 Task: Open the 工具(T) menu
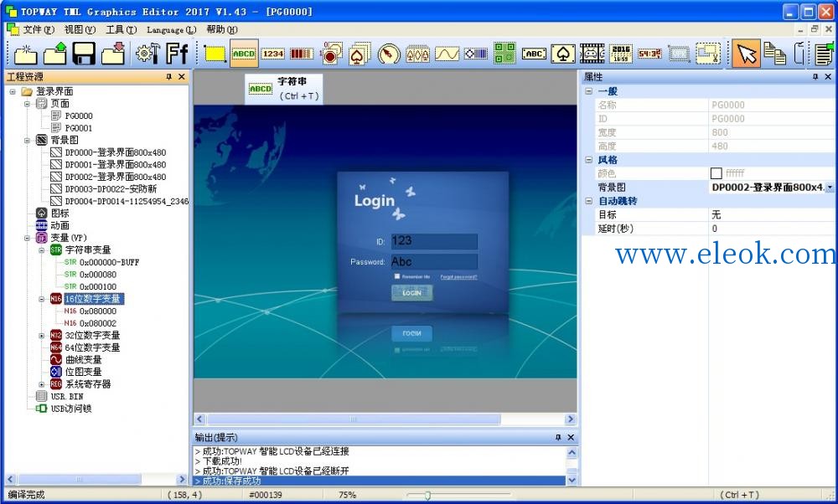[x=122, y=30]
